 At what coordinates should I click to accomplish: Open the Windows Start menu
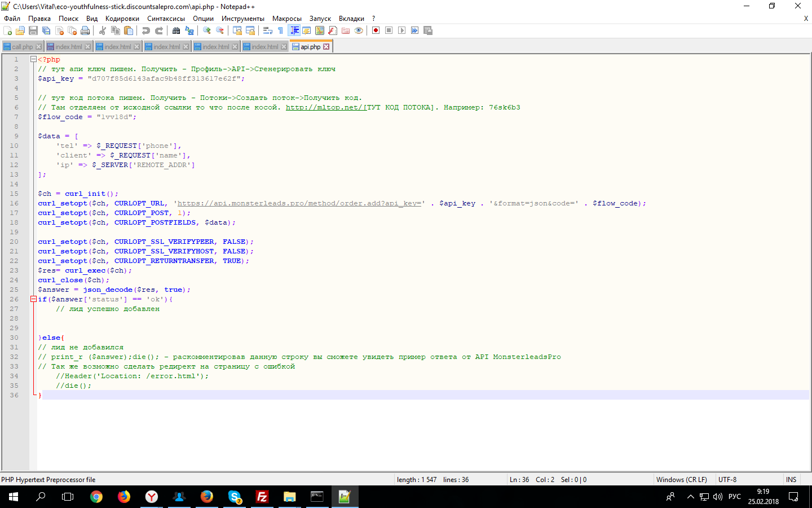click(x=14, y=497)
